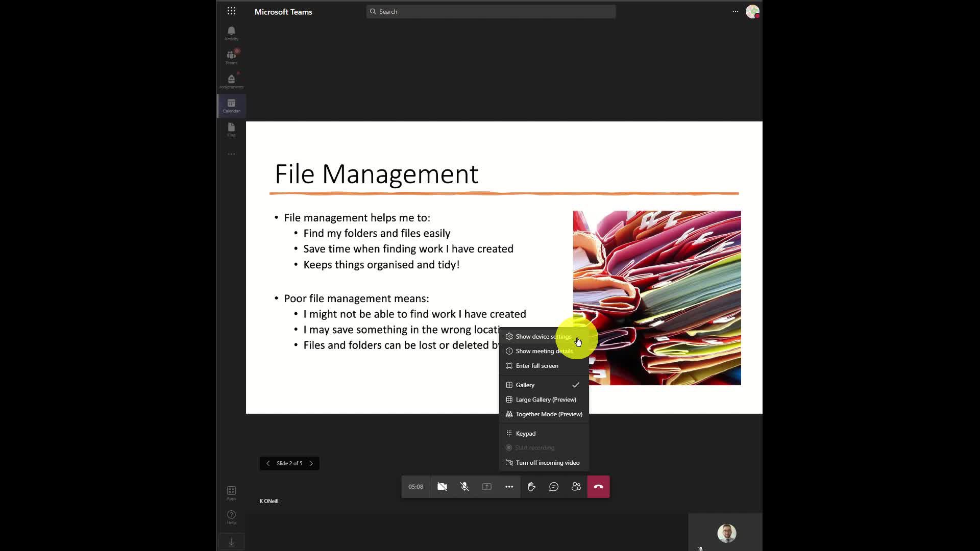
Task: Open Assignments from the sidebar
Action: tap(231, 81)
